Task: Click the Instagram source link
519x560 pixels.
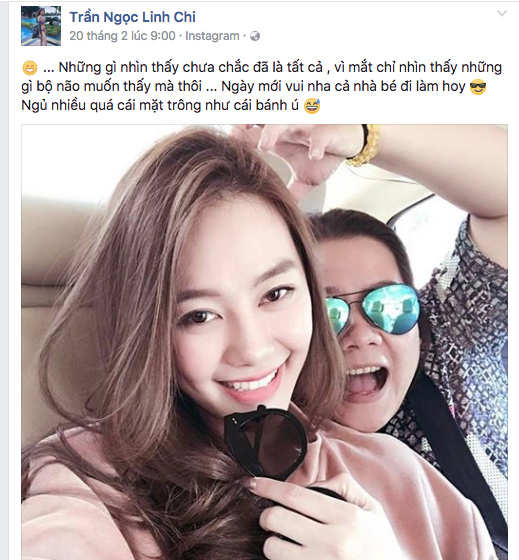Action: [212, 36]
